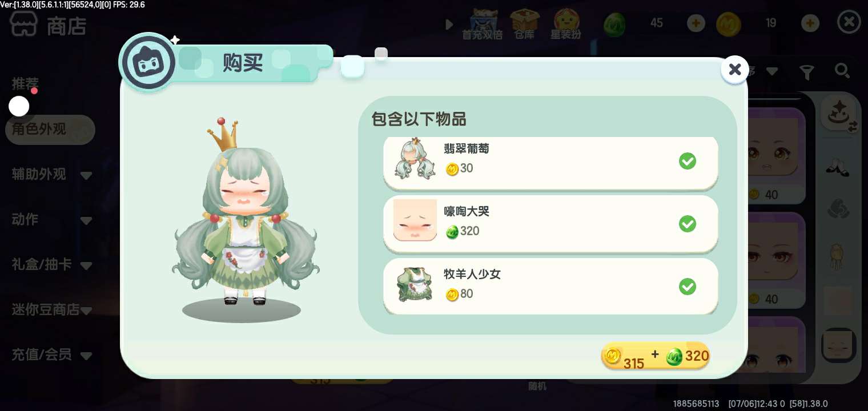Open the search magnifier in shop

tap(842, 71)
